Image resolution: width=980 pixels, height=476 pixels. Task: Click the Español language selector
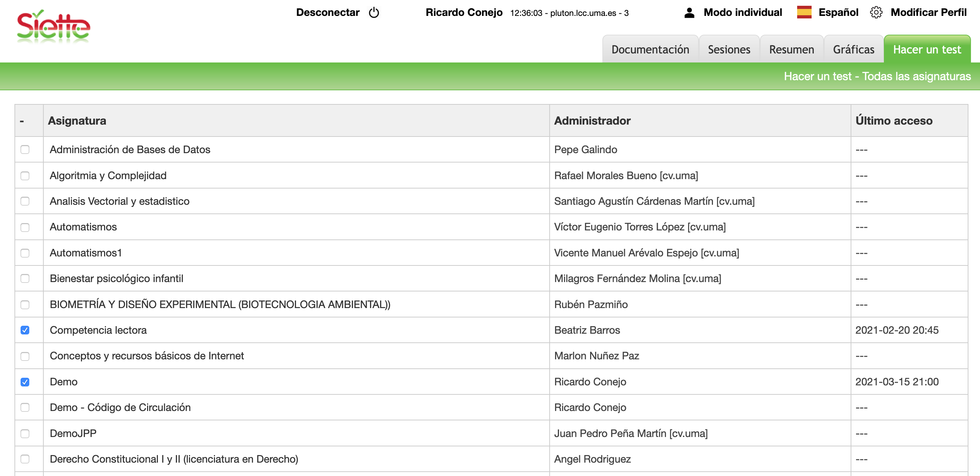coord(838,13)
